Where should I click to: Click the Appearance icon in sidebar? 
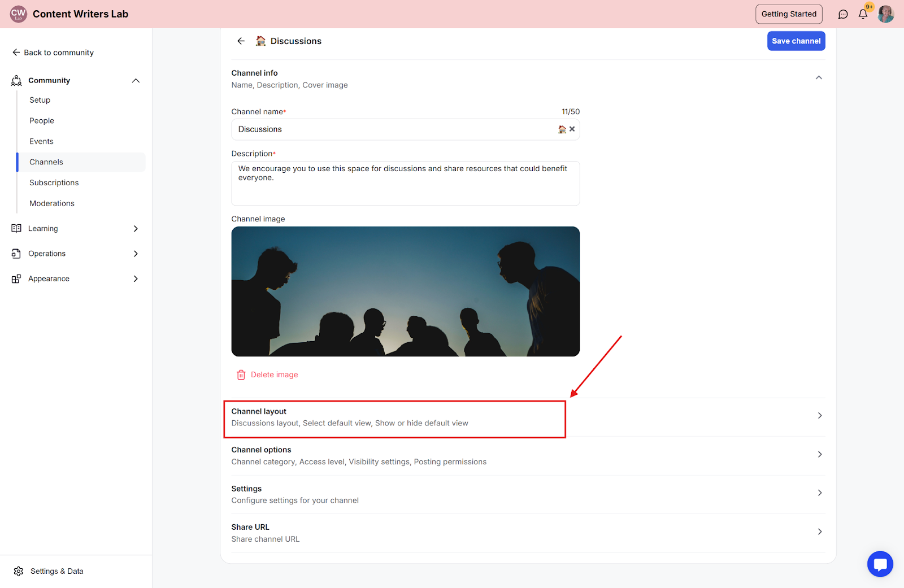[16, 278]
